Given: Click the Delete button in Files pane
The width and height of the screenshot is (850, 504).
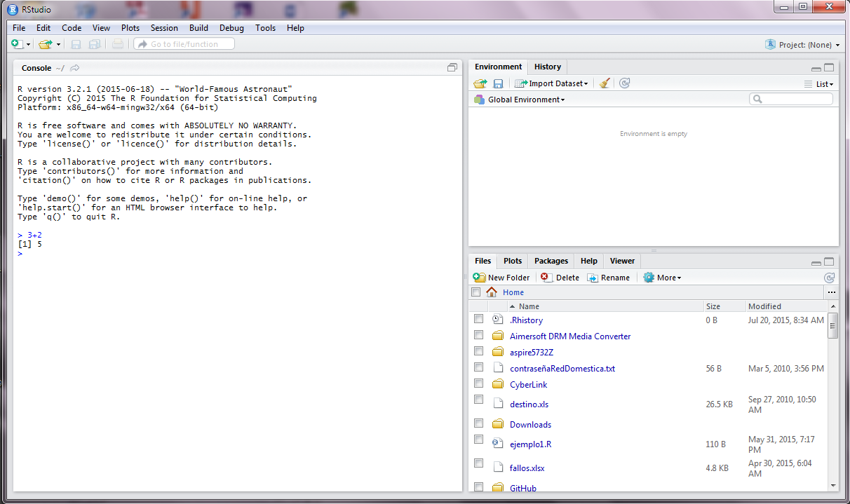Looking at the screenshot, I should point(560,278).
